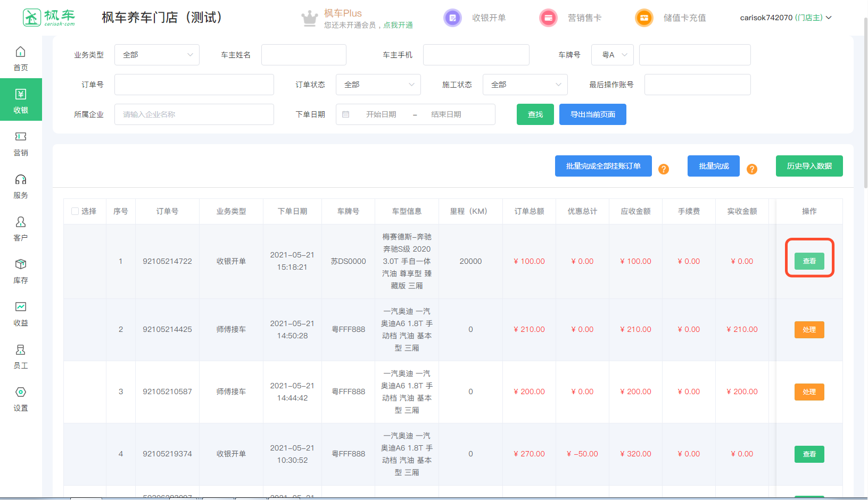Open the 收益 earnings chart icon
Viewport: 868px width, 500px height.
point(21,307)
